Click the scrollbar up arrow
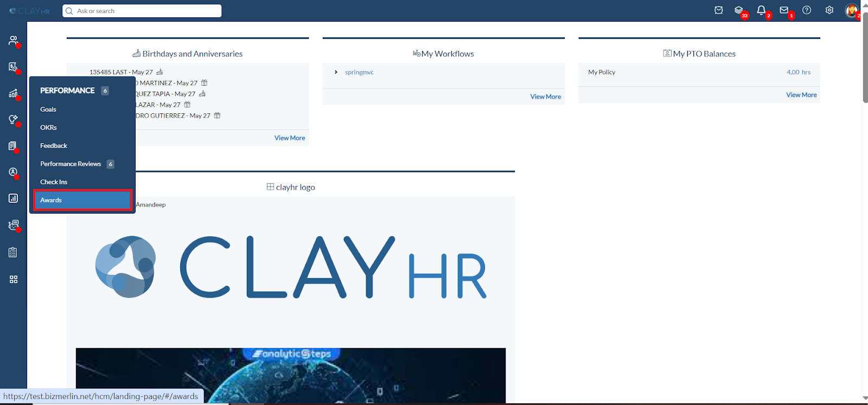The height and width of the screenshot is (405, 868). tap(865, 5)
